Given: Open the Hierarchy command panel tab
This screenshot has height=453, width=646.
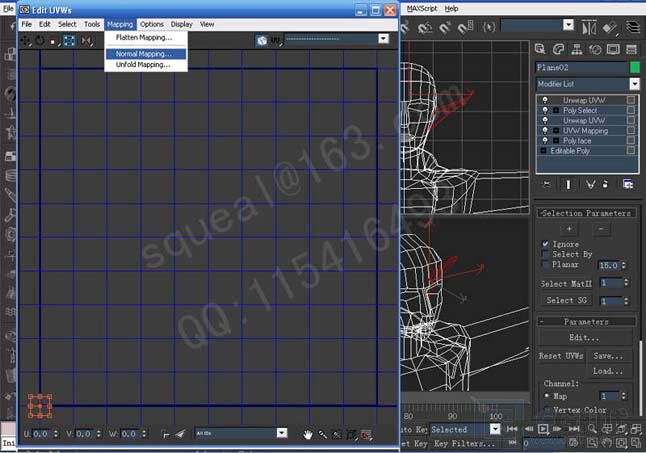Looking at the screenshot, I should pyautogui.click(x=578, y=49).
